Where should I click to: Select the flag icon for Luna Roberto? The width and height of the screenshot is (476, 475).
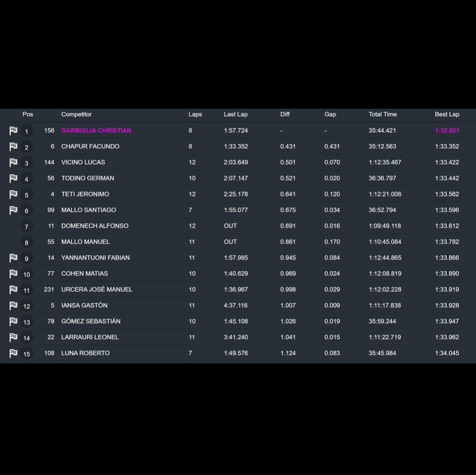tap(13, 353)
